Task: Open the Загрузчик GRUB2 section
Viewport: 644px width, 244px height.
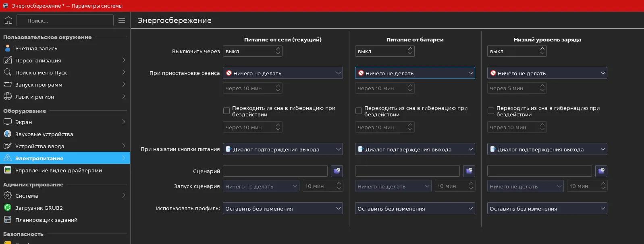Action: (x=65, y=208)
